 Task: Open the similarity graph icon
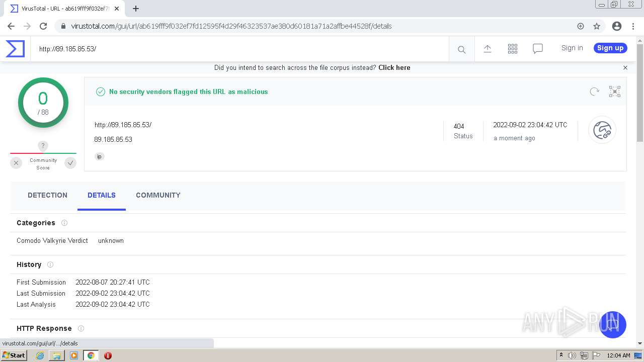(615, 92)
